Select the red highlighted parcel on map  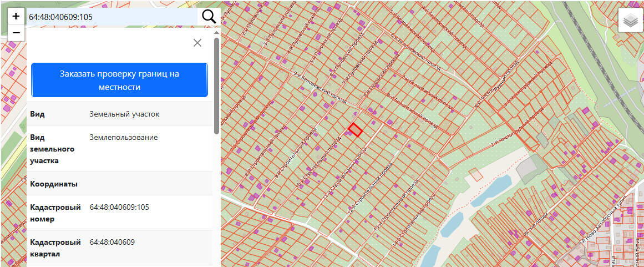[355, 129]
